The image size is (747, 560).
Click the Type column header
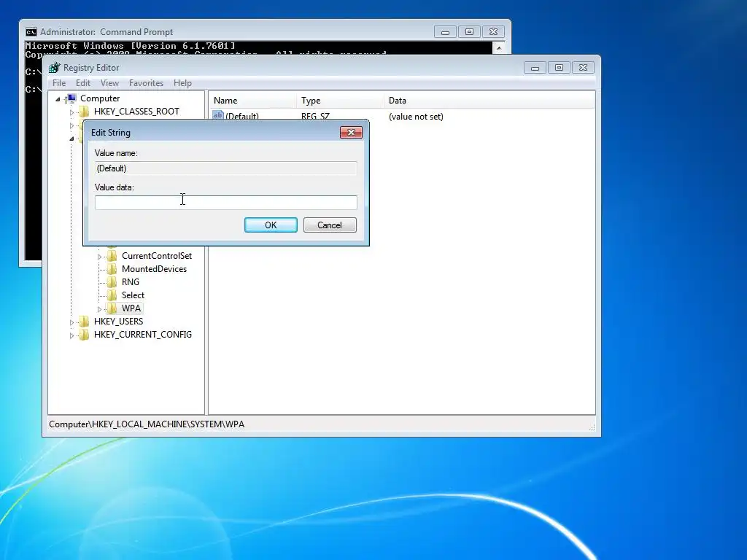click(x=340, y=101)
